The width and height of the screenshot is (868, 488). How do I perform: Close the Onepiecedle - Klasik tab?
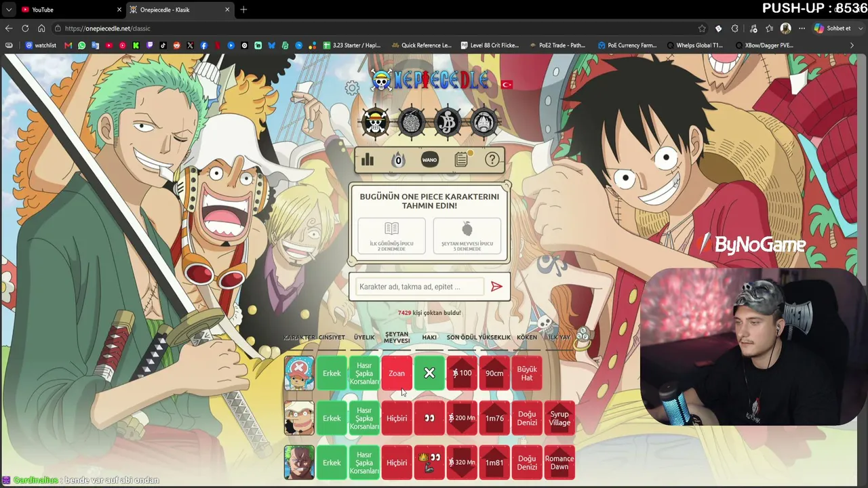point(227,9)
